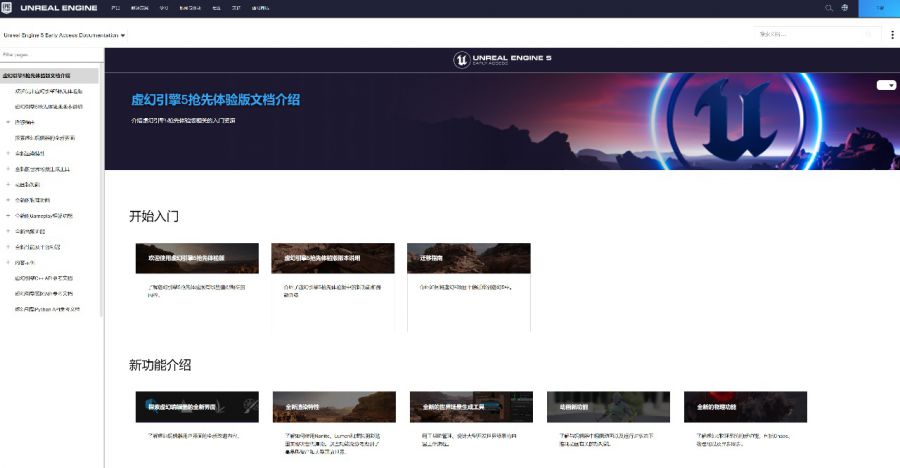Open the 解决方案 menu in top navigation
Image resolution: width=900 pixels, height=468 pixels.
tap(139, 8)
